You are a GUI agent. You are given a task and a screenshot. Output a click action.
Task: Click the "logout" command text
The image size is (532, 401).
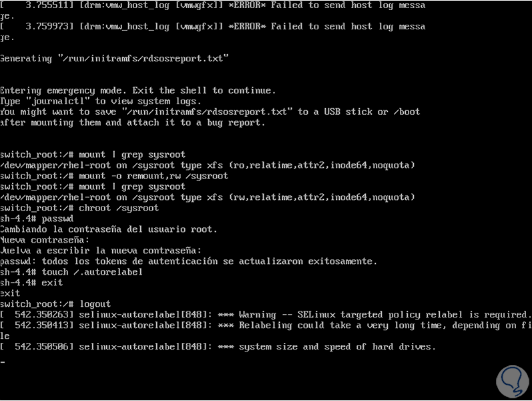95,303
